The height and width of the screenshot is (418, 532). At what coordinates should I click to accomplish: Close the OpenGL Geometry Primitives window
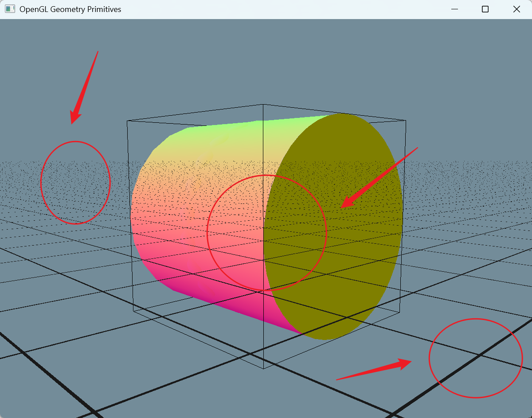[516, 9]
